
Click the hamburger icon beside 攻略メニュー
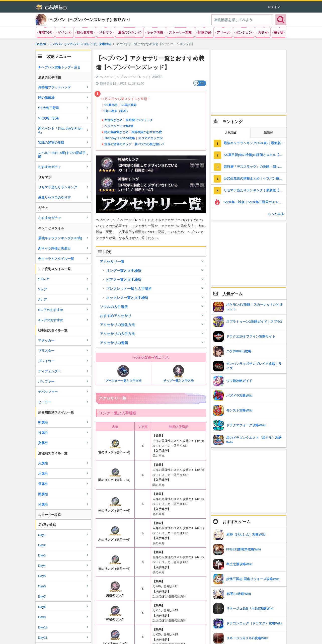click(x=40, y=56)
